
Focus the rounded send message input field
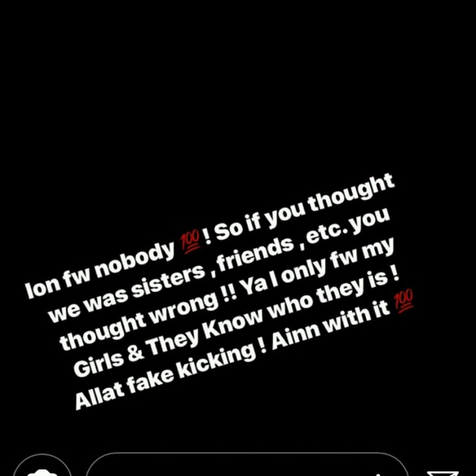coord(247,465)
